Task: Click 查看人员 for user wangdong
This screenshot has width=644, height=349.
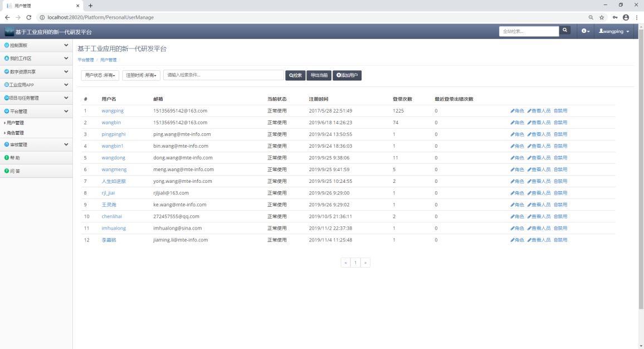Action: (539, 158)
